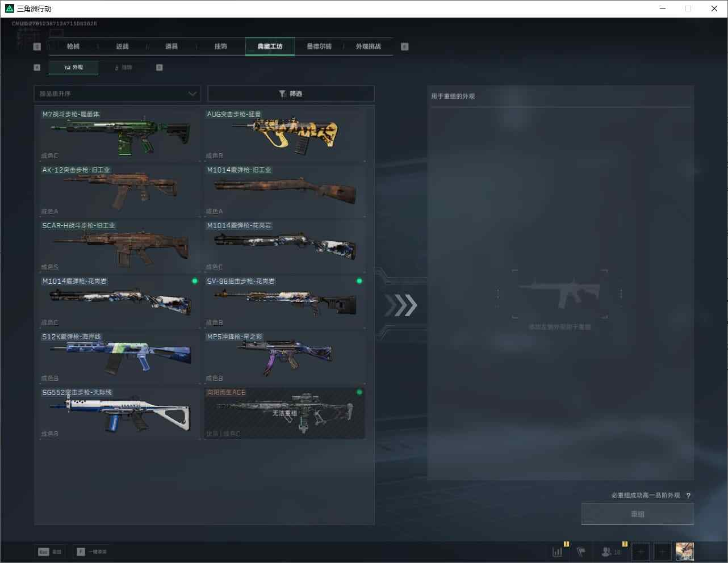Open the 近战 tab
This screenshot has height=563, width=728.
point(122,47)
